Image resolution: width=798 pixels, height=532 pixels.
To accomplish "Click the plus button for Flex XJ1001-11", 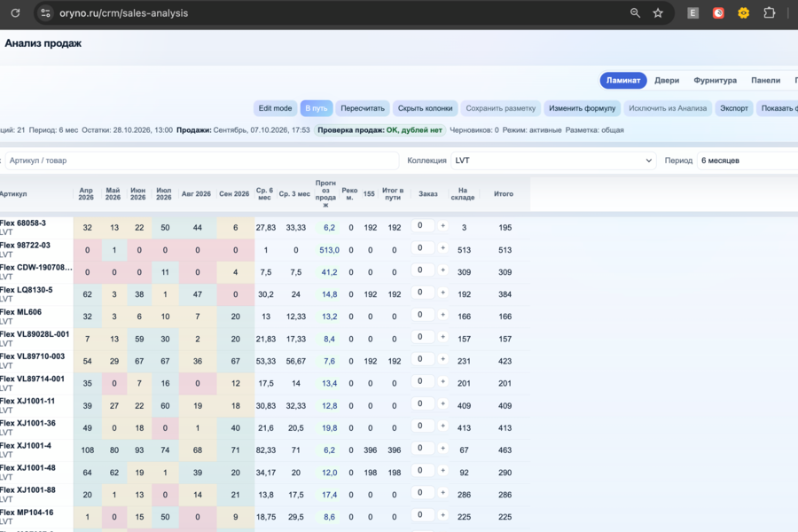I will pos(442,403).
